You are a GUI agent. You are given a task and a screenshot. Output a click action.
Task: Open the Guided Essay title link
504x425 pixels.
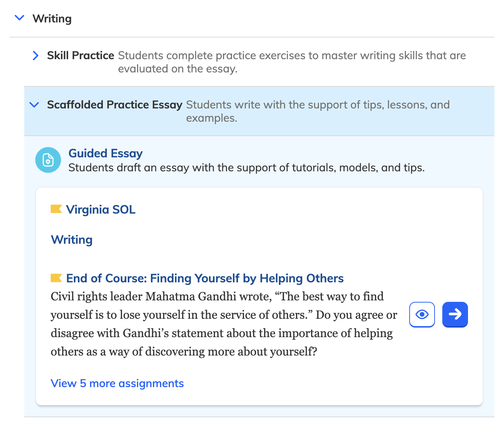tap(105, 153)
